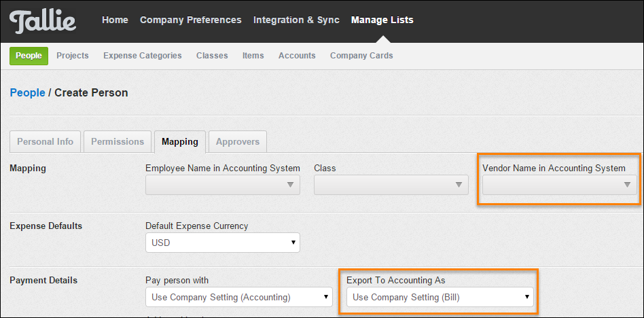
Task: Open Export To Accounting As dropdown
Action: click(x=440, y=297)
